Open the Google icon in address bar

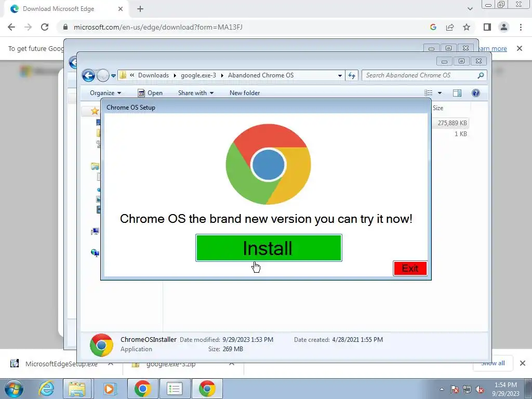tap(433, 27)
